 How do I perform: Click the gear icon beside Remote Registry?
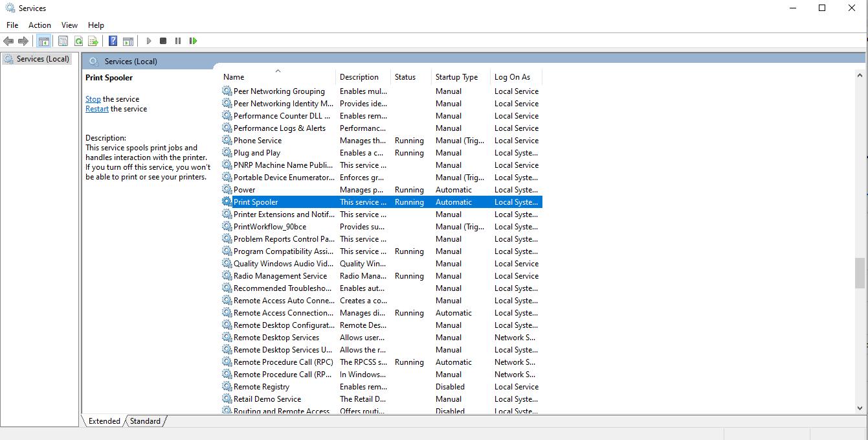tap(227, 387)
